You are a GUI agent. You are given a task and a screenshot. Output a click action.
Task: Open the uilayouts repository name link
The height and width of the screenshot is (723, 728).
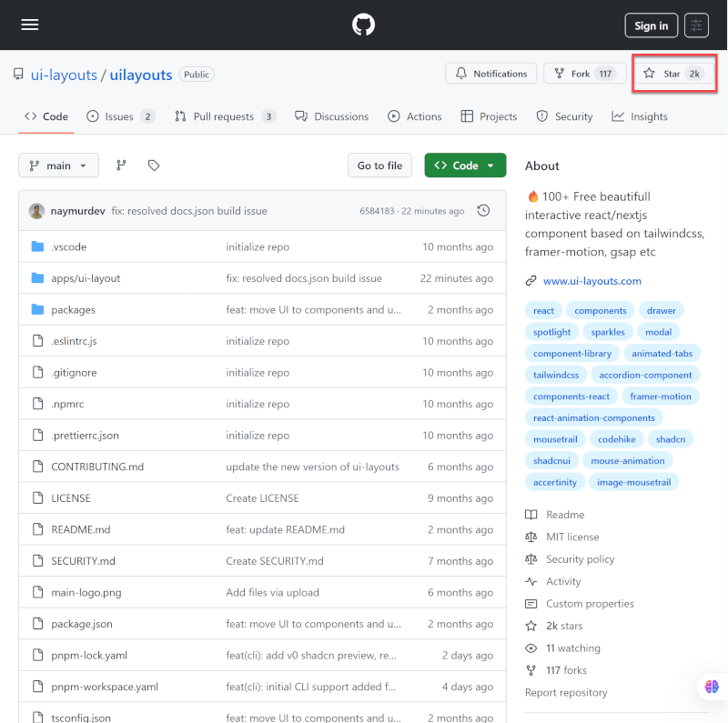pyautogui.click(x=141, y=75)
